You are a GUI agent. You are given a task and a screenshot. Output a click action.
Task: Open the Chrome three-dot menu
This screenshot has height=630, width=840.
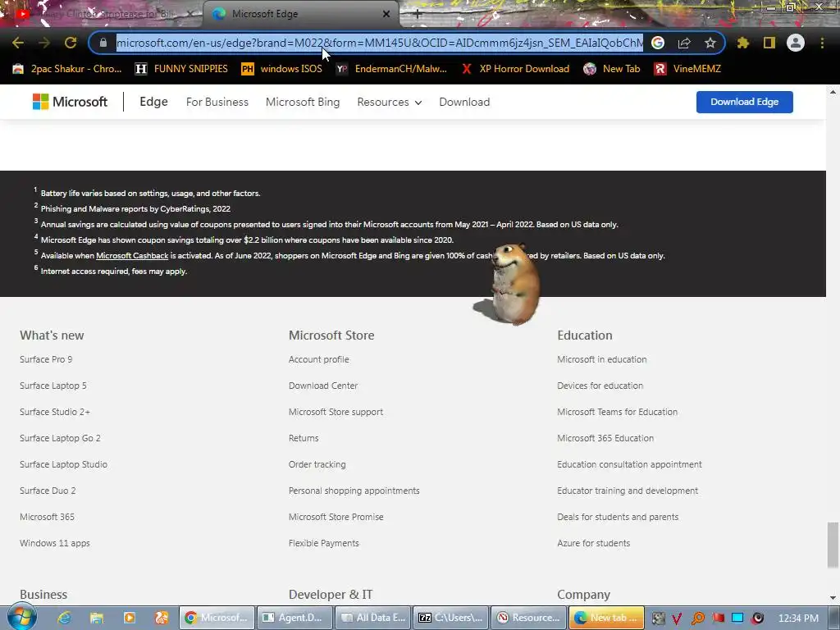point(822,43)
